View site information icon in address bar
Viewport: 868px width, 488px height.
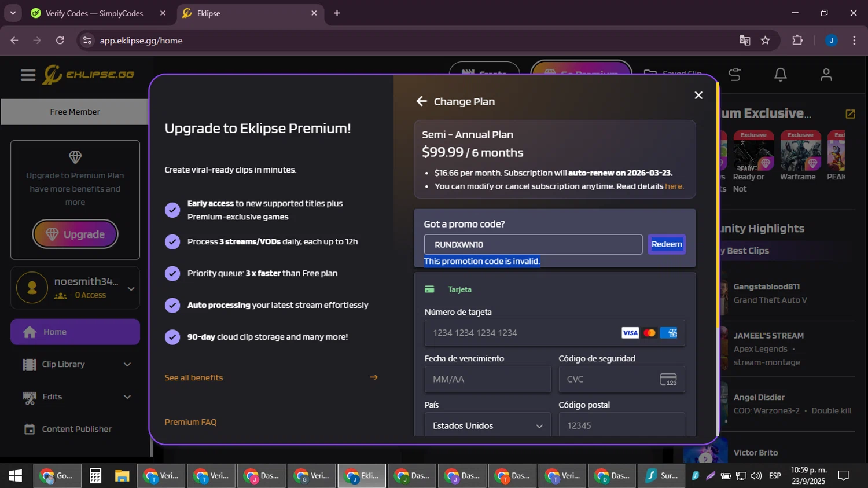87,41
